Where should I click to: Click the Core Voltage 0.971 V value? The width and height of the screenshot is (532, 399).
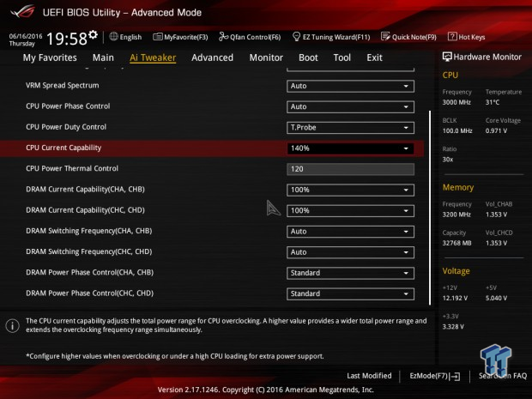[x=496, y=130]
